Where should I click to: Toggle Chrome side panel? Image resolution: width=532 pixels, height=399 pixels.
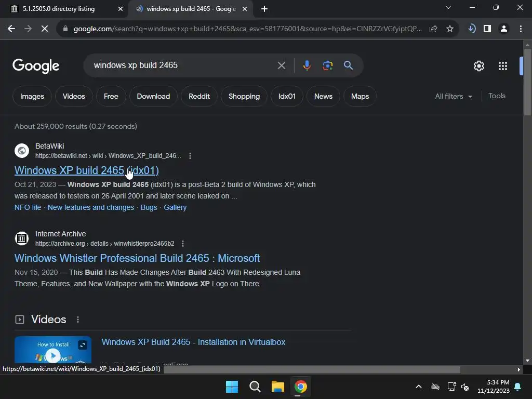(487, 29)
